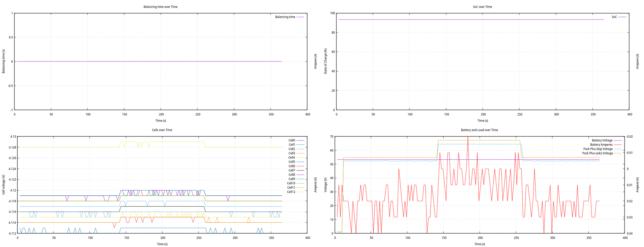
Task: Click the "Balancing time over Time" plot title
Action: point(160,7)
